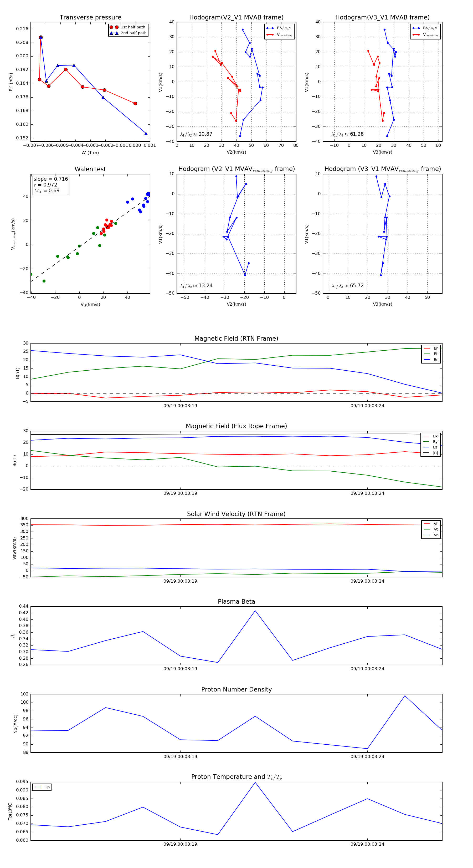Click the '1st half path' legend entry
The width and height of the screenshot is (473, 868).
128,27
